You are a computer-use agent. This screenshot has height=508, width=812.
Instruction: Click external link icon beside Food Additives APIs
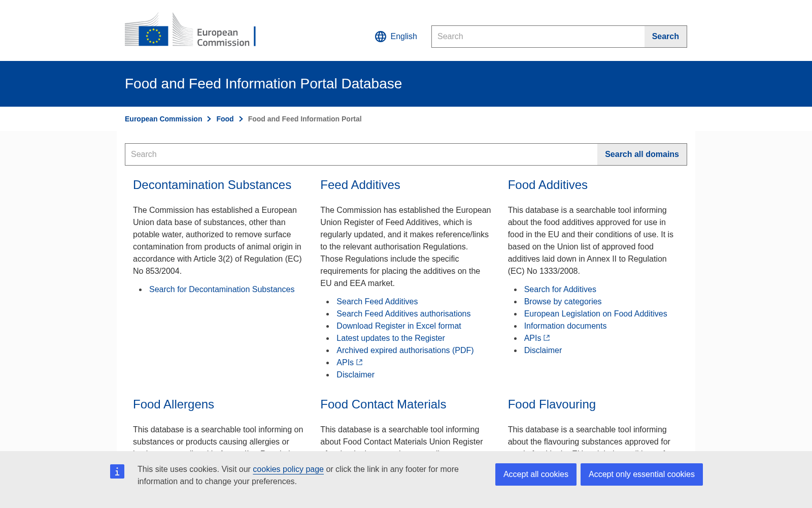[x=547, y=338]
